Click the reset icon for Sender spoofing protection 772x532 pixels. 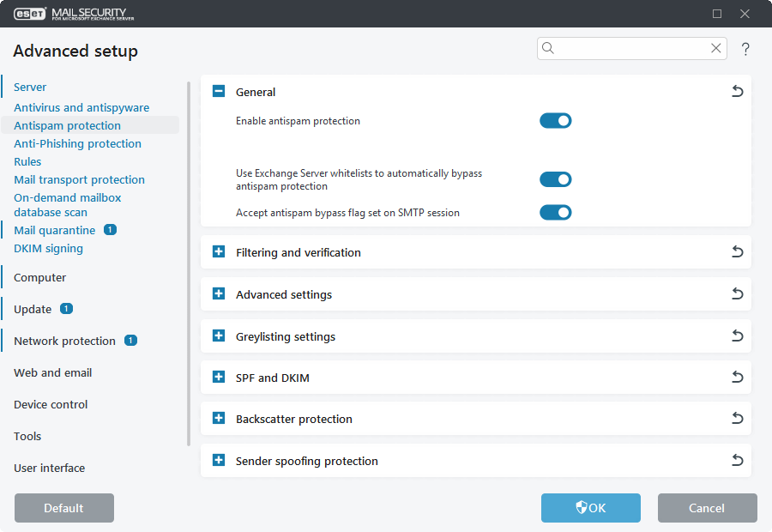[x=737, y=460]
